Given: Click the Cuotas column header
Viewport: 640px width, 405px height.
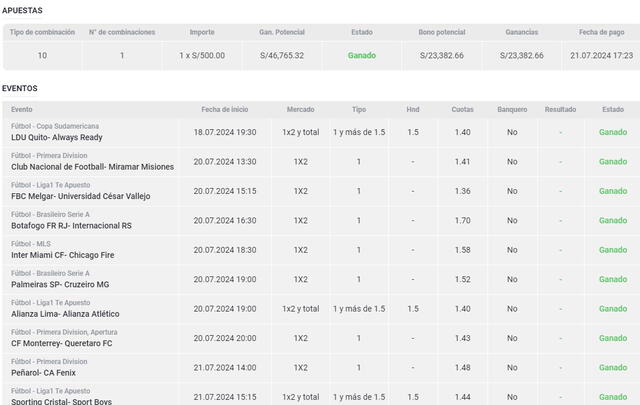Looking at the screenshot, I should coord(462,108).
